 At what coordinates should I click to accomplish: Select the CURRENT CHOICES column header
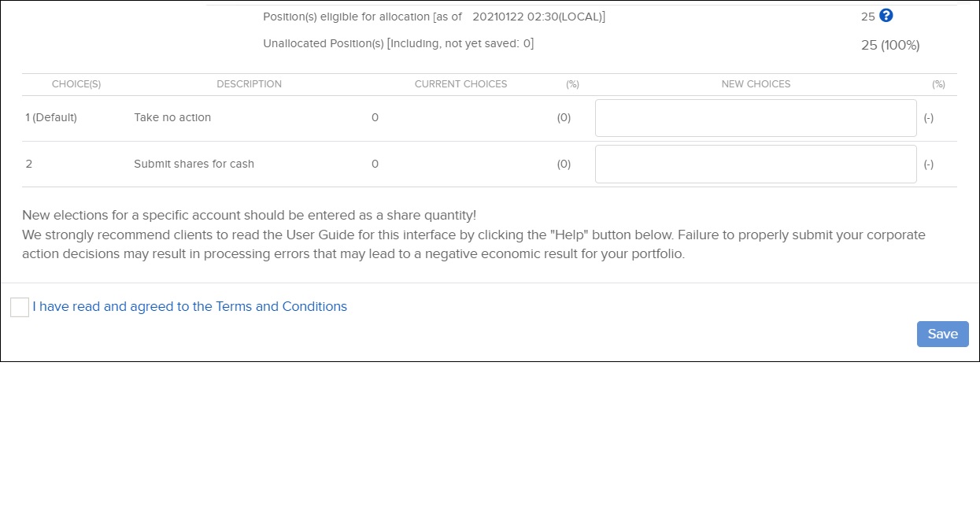pos(460,84)
